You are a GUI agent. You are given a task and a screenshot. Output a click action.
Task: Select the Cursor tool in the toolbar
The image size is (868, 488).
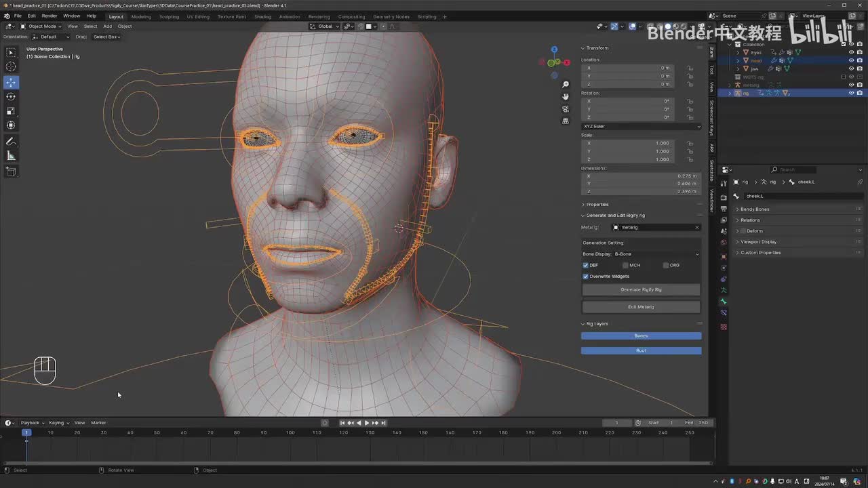11,66
